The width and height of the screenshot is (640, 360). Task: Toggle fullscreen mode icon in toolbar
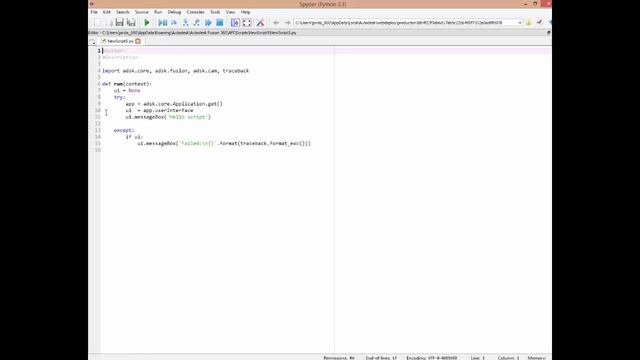point(247,23)
